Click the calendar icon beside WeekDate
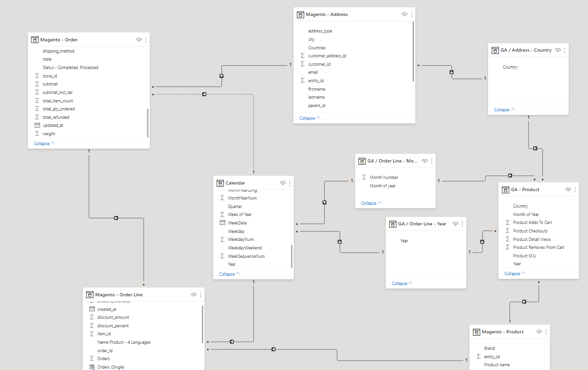The image size is (588, 370). [222, 223]
